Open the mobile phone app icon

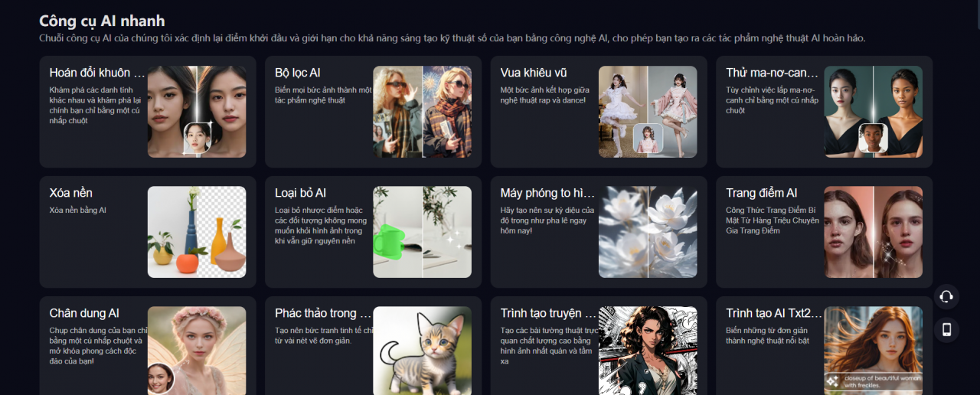pyautogui.click(x=946, y=330)
